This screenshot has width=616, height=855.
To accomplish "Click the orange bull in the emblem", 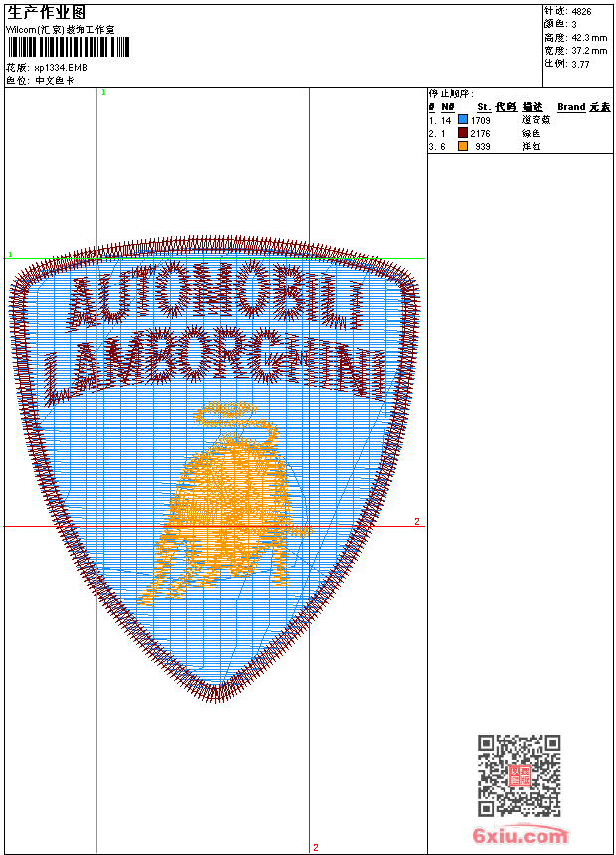I will tap(224, 504).
